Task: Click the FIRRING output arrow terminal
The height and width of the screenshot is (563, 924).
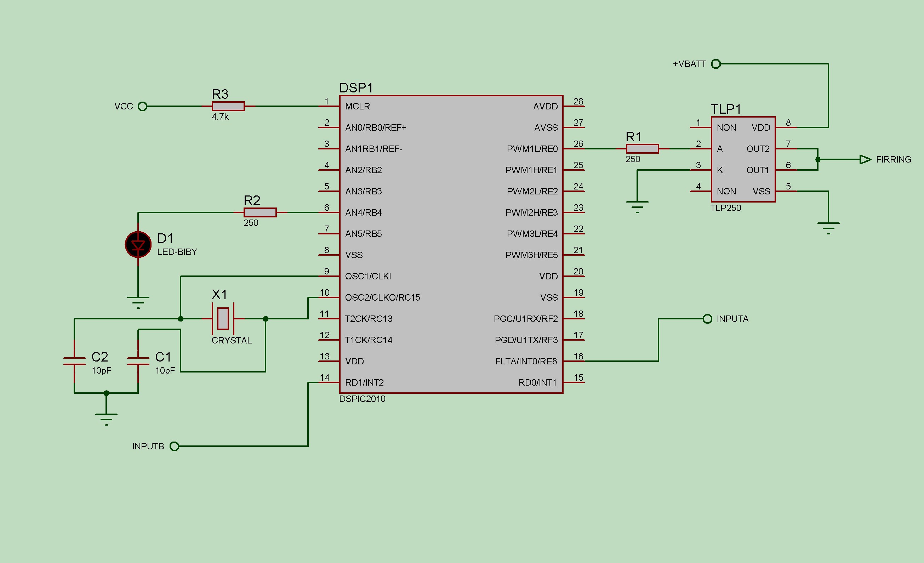Action: click(865, 159)
